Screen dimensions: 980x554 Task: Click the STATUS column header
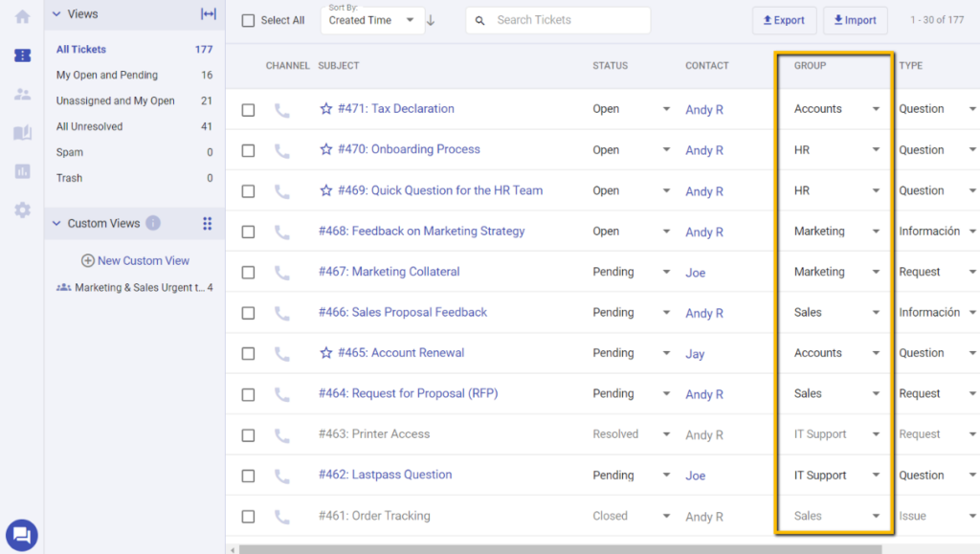[610, 66]
